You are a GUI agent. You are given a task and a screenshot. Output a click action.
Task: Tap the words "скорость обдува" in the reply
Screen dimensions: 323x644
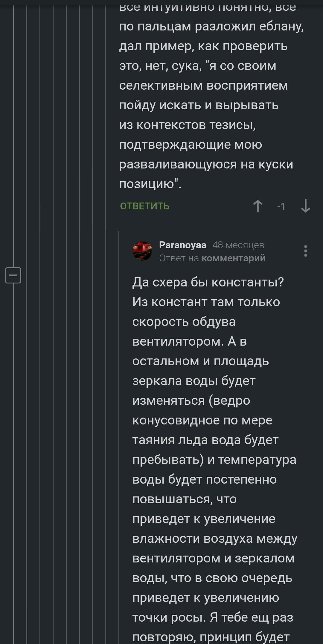coord(184,322)
